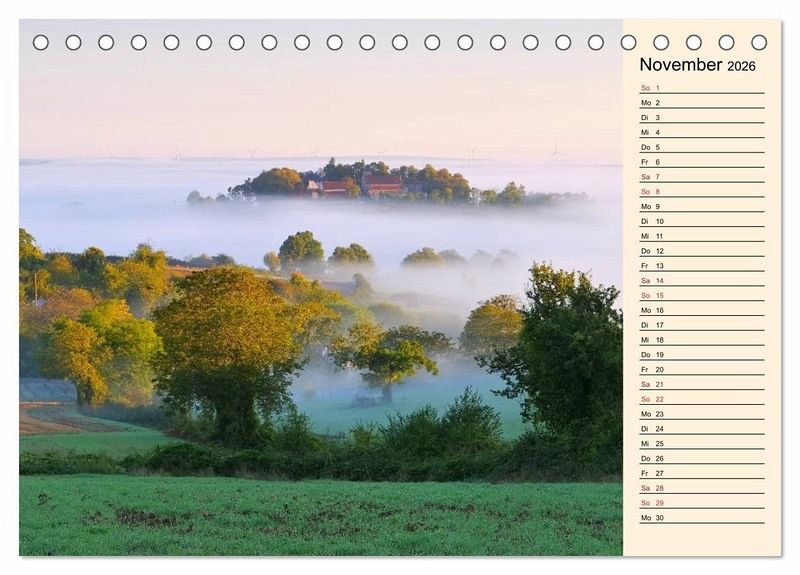Click the Mi 11 note line
The height and width of the screenshot is (575, 800).
(701, 236)
